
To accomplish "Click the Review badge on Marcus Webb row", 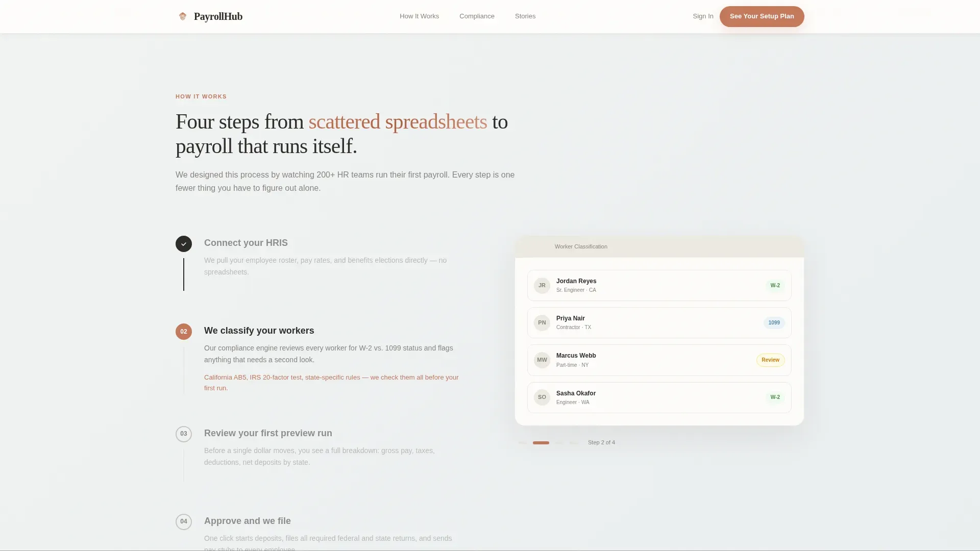I will tap(770, 360).
